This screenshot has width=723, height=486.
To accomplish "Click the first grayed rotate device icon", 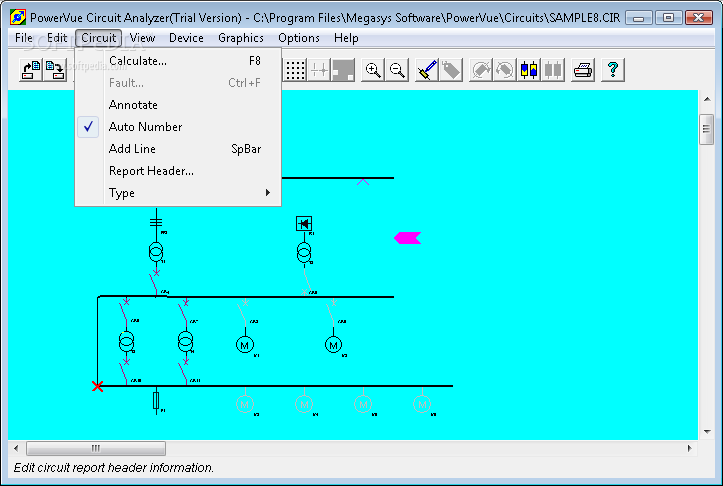I will pyautogui.click(x=481, y=70).
